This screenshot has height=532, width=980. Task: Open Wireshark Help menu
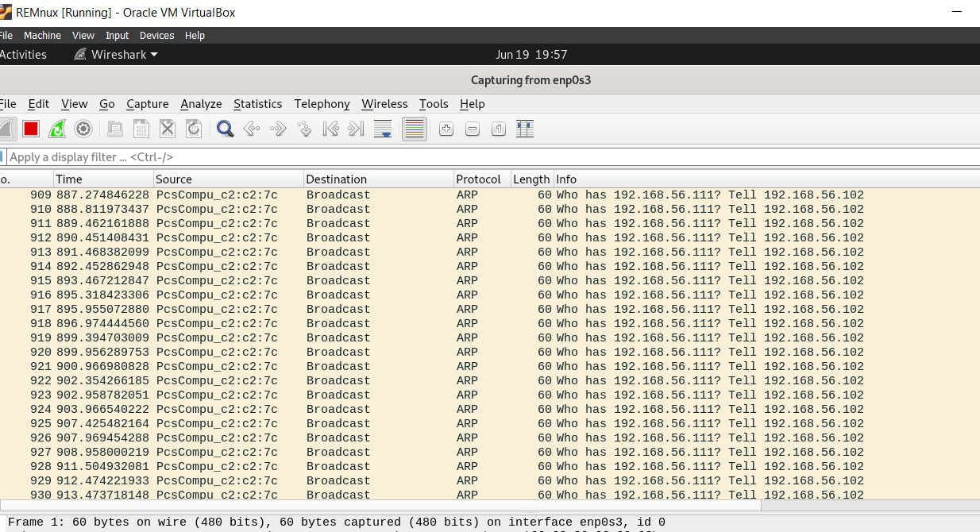473,104
